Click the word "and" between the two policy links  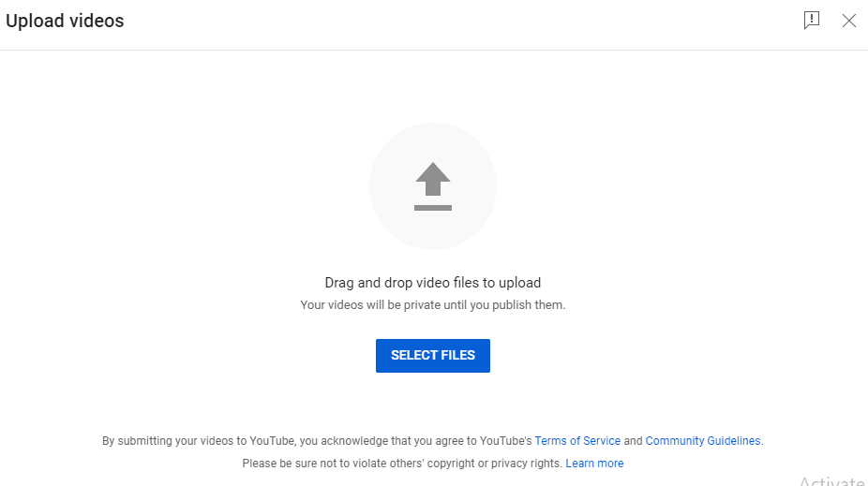[x=633, y=441]
